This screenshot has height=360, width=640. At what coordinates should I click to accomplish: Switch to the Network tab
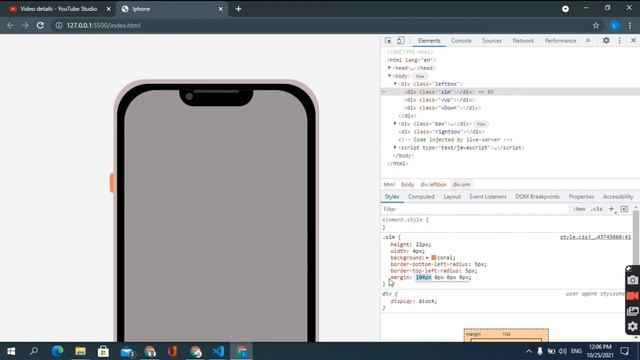[x=523, y=41]
